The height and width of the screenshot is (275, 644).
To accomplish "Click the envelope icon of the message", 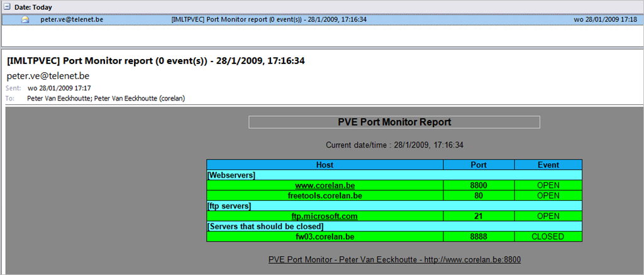I will pos(25,19).
